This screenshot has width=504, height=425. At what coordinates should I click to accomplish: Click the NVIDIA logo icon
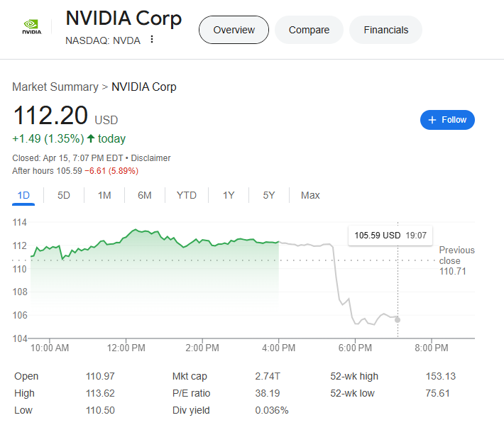click(31, 28)
